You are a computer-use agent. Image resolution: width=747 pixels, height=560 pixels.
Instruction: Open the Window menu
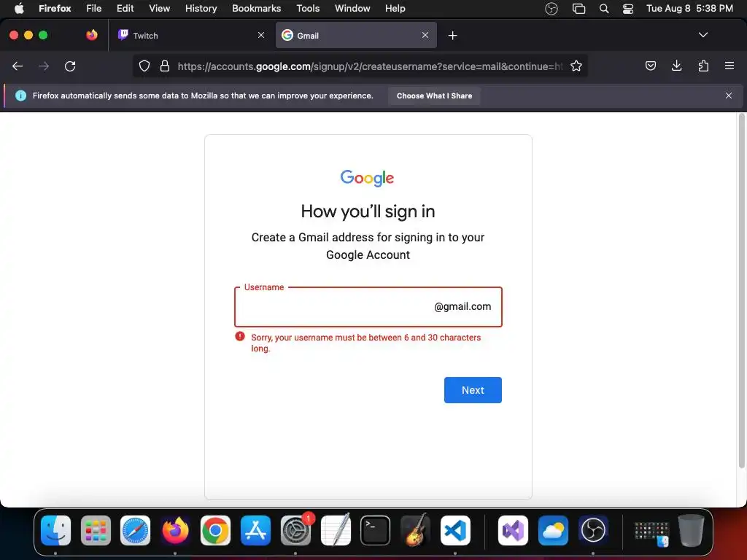(x=352, y=8)
